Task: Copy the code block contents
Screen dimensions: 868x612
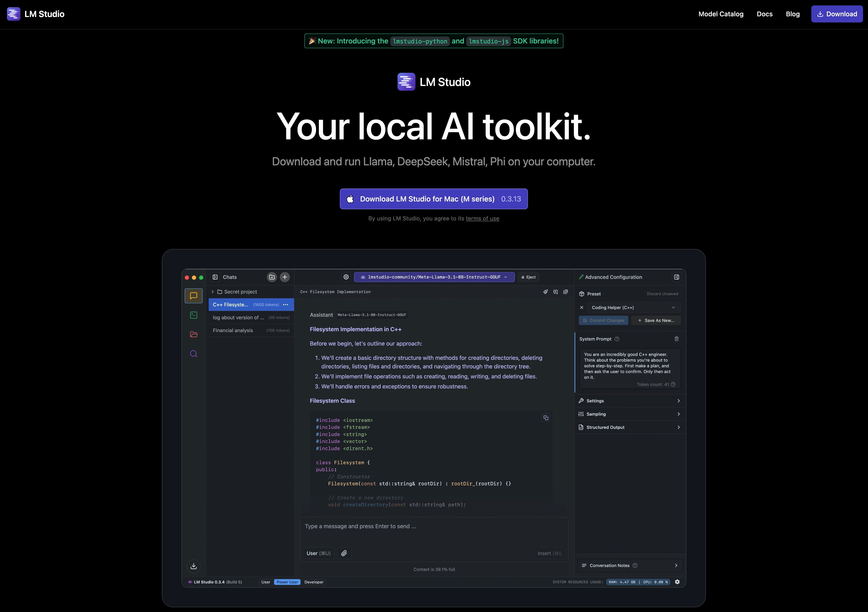Action: (546, 418)
